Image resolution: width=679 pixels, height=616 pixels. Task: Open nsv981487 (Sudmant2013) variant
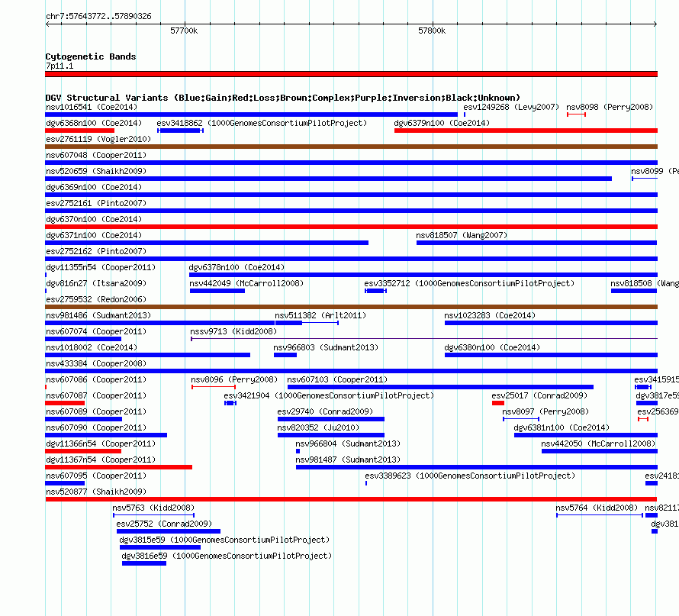click(348, 460)
